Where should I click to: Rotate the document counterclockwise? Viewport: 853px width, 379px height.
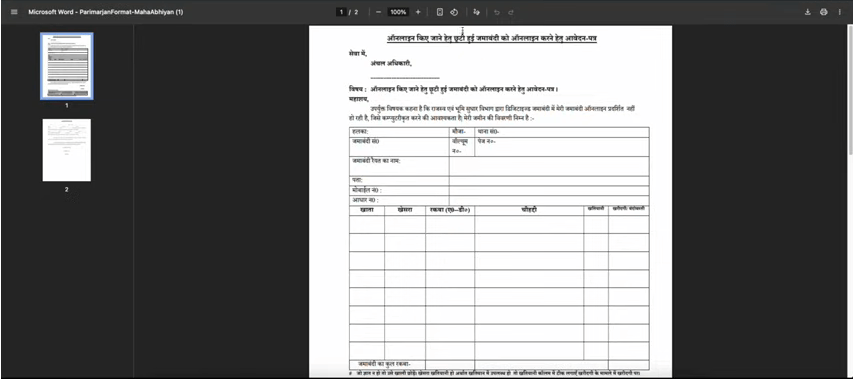[454, 12]
